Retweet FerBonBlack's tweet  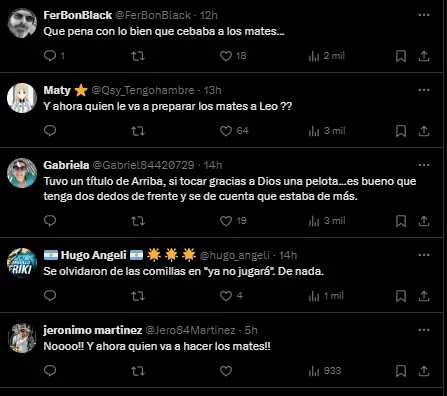(x=138, y=56)
